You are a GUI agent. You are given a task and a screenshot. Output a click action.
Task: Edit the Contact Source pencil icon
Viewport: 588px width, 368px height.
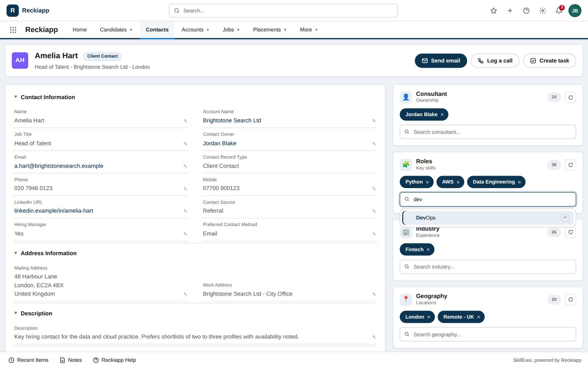374,211
